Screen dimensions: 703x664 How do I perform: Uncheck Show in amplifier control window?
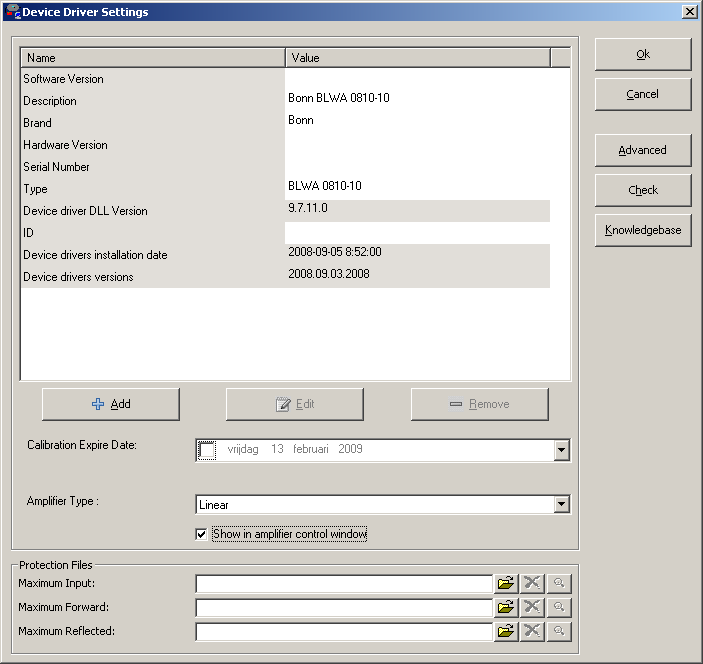(x=202, y=535)
